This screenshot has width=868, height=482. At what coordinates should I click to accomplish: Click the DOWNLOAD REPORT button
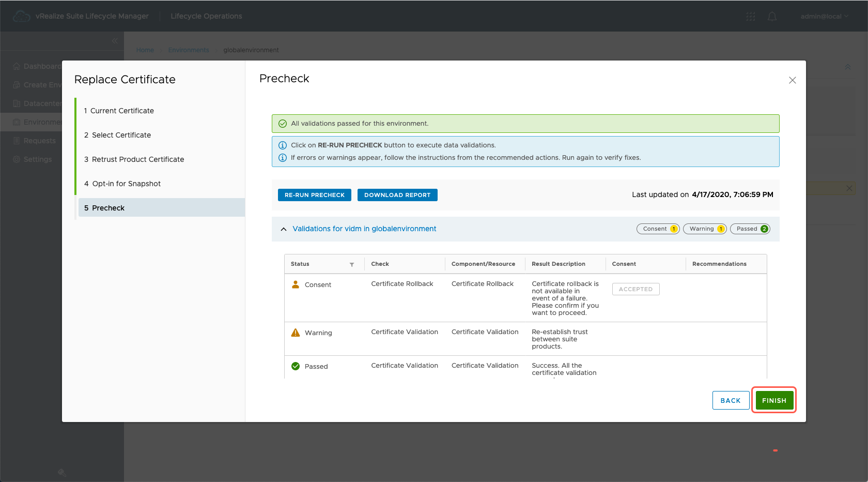(397, 195)
